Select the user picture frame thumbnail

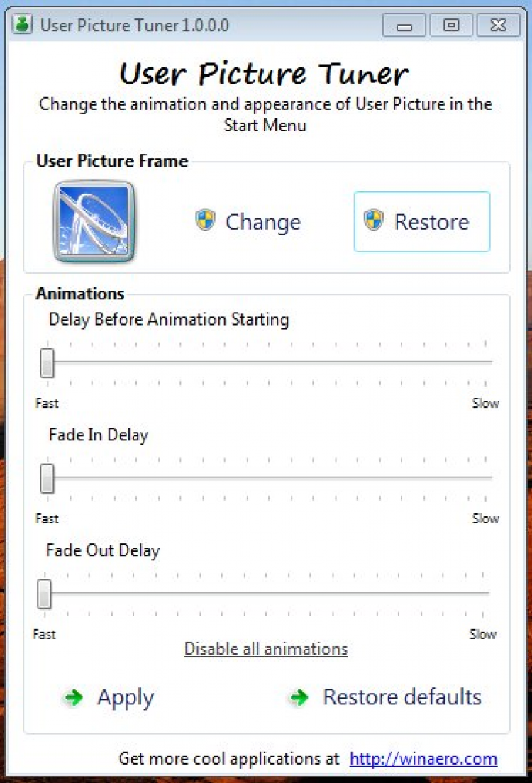pyautogui.click(x=94, y=221)
